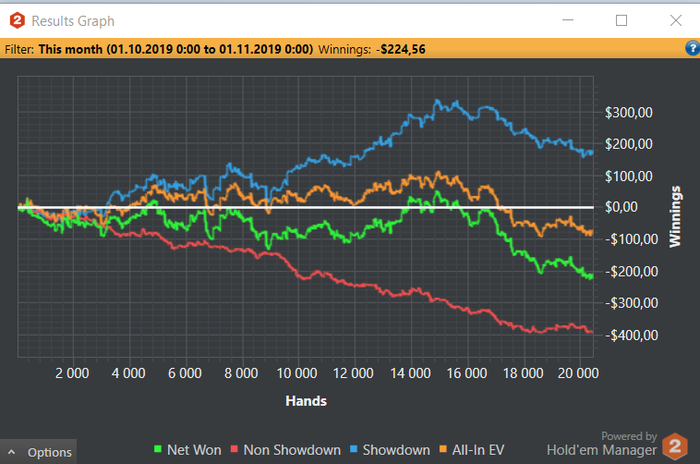Select the Net Won legend label
Viewport: 700px width, 464px height.
point(194,450)
